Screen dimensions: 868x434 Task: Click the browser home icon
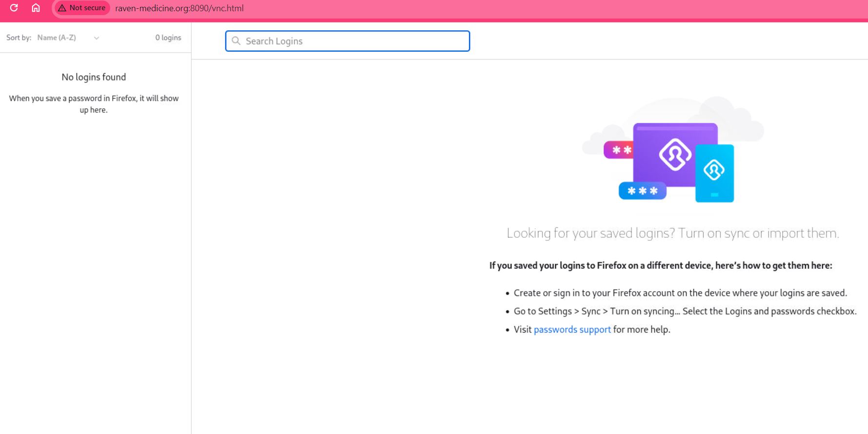coord(36,8)
